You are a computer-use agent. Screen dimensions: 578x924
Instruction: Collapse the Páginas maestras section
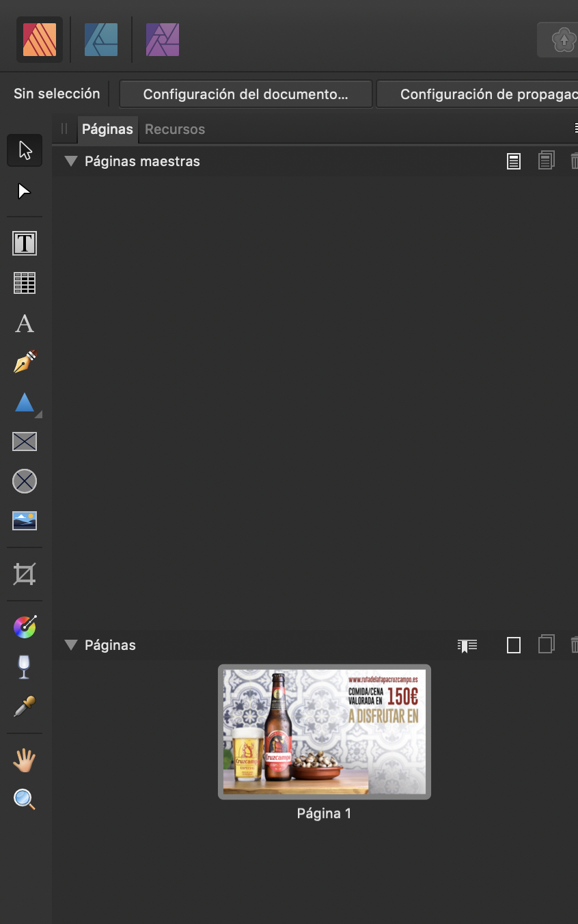tap(71, 161)
